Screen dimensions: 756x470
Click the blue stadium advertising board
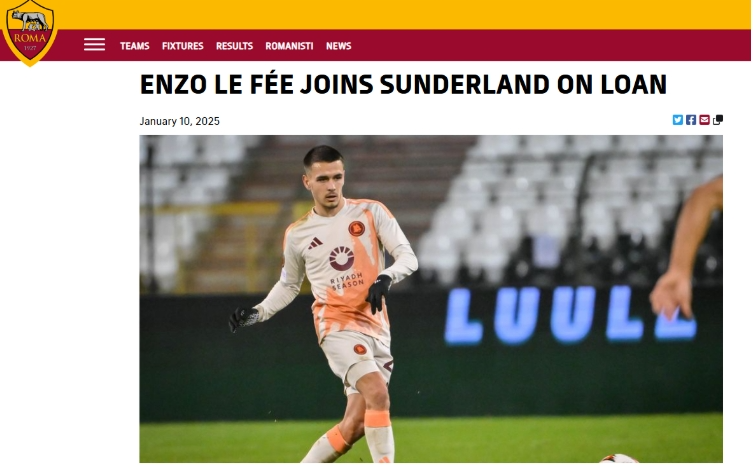[x=569, y=316]
